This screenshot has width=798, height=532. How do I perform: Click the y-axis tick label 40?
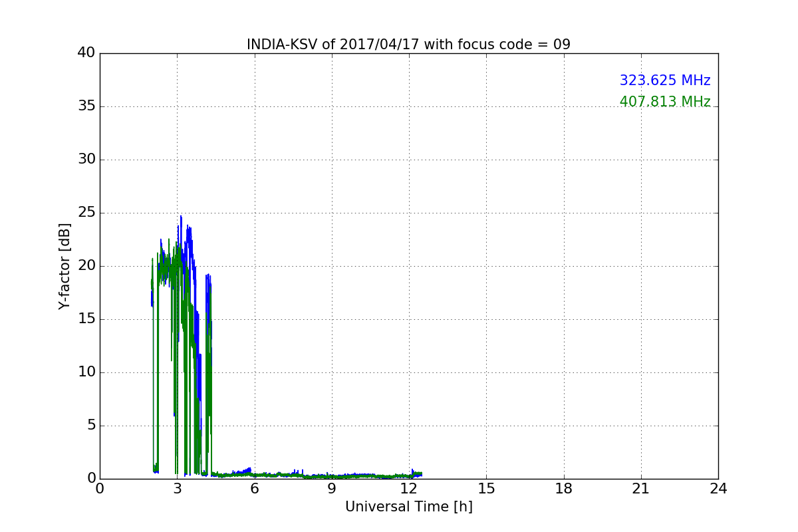86,53
